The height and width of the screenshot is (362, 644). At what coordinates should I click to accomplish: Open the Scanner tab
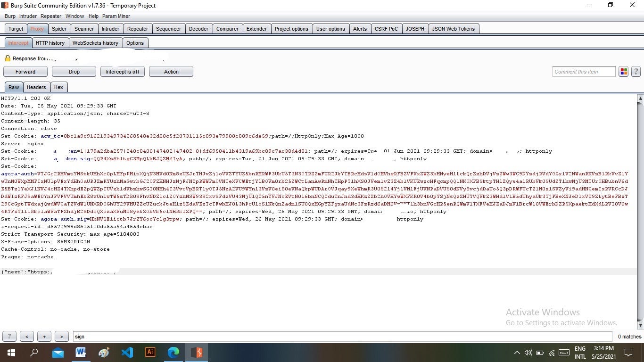[x=84, y=29]
